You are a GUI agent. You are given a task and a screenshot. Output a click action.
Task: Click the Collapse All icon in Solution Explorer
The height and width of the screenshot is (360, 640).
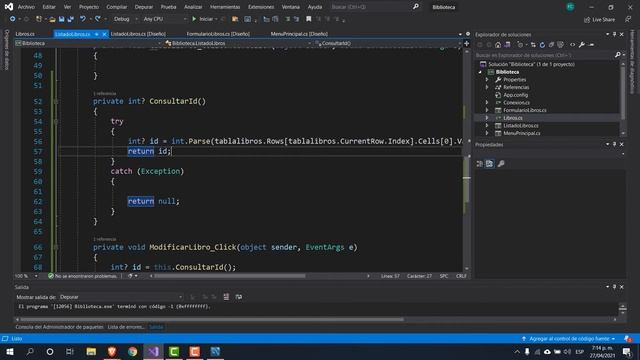[x=551, y=45]
